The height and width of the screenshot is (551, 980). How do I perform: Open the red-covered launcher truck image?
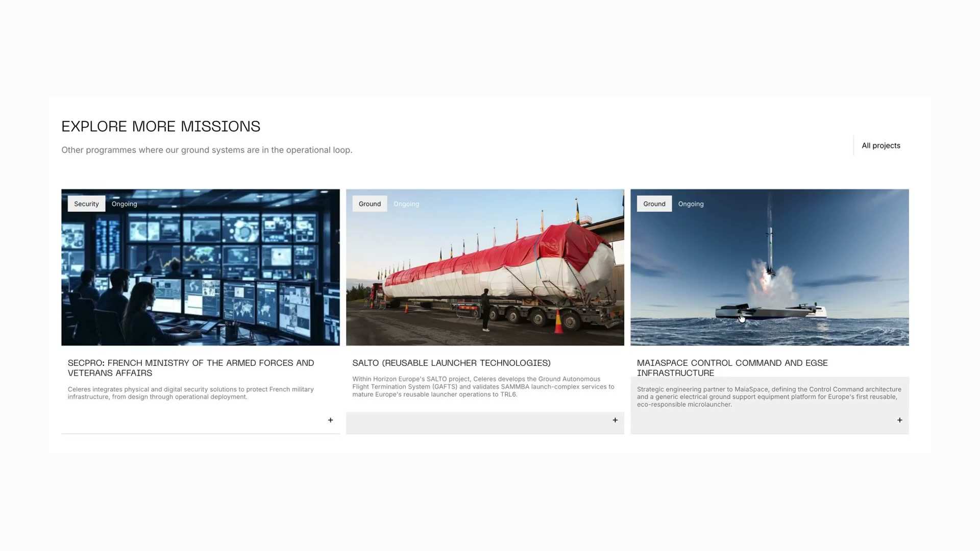click(485, 267)
